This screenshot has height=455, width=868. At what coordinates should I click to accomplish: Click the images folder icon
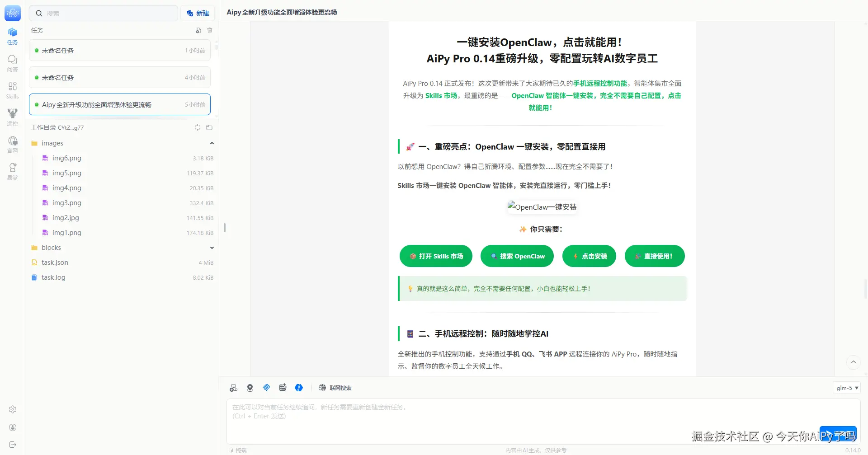pyautogui.click(x=34, y=143)
